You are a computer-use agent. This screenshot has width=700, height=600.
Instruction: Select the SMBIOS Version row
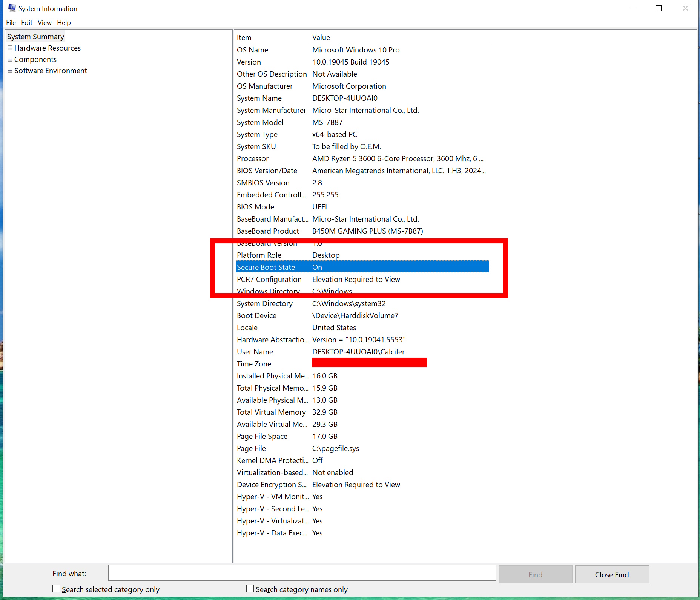pos(362,183)
